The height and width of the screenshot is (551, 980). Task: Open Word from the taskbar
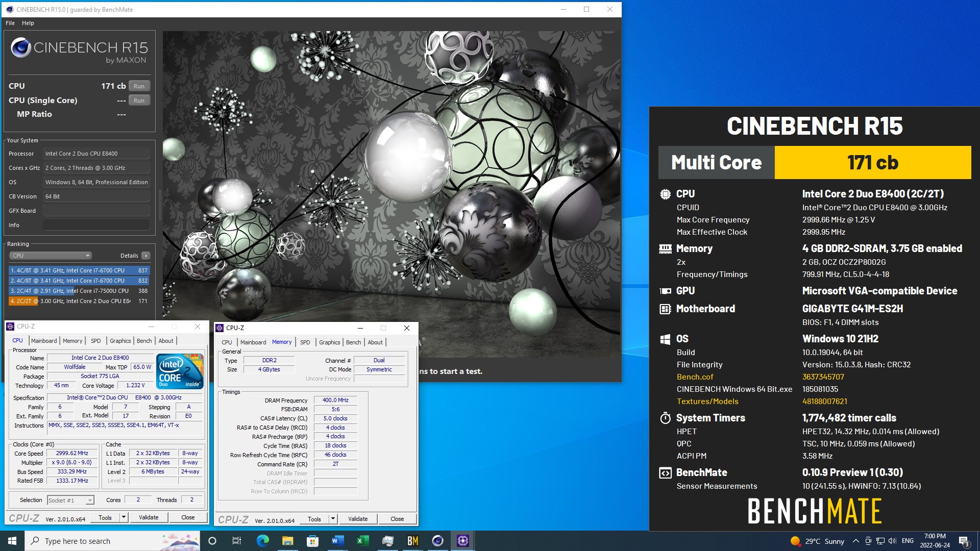pos(337,541)
